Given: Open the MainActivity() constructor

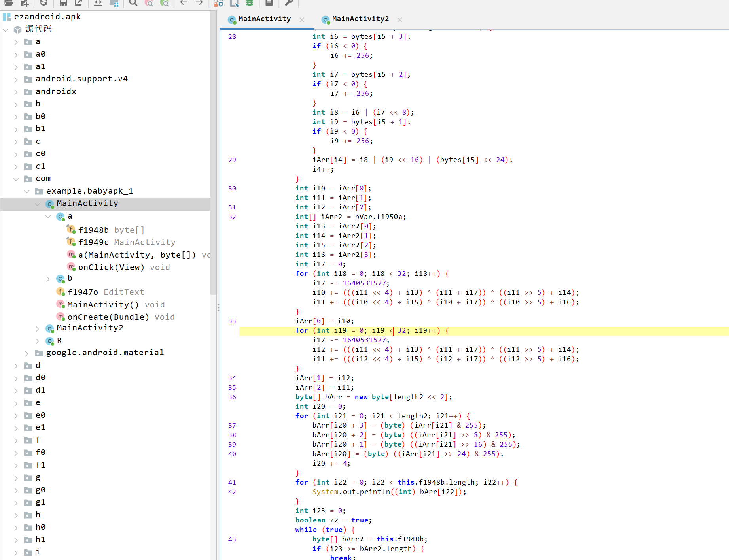Looking at the screenshot, I should coord(116,304).
